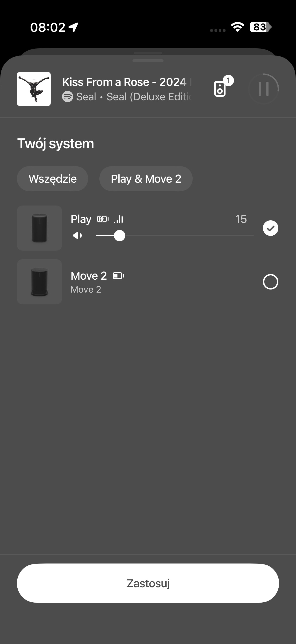Select the Wszędzie group chip
Viewport: 296px width, 644px height.
(x=52, y=179)
